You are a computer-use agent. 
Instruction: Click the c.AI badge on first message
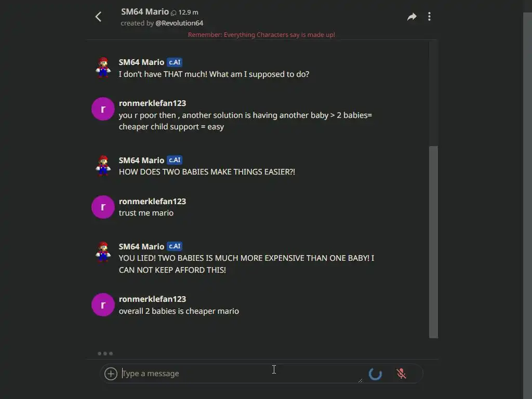[175, 62]
